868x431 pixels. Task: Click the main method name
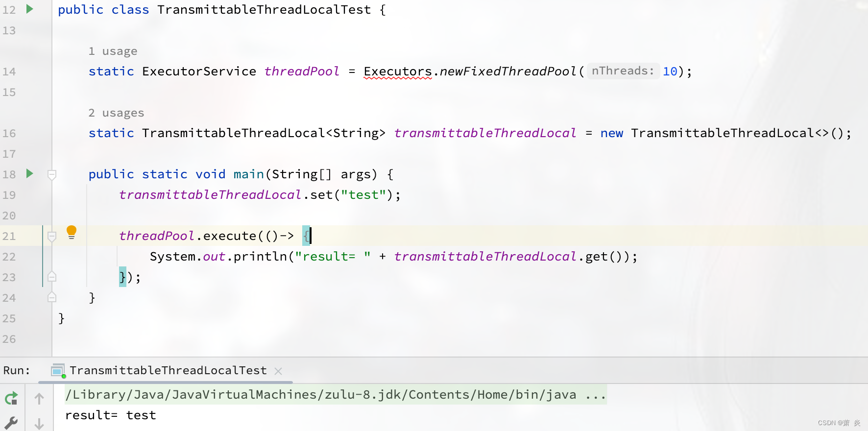[249, 174]
